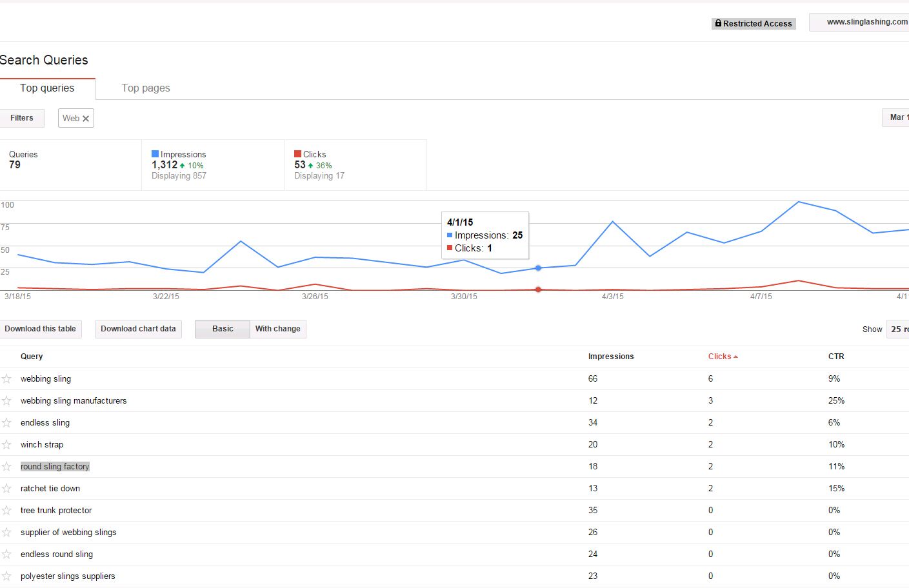Viewport: 909px width, 588px height.
Task: Toggle Clicks series red swatch
Action: (x=297, y=154)
